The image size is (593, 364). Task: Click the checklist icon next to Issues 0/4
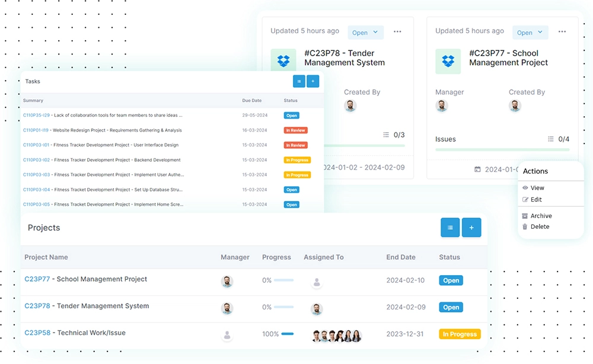point(550,139)
